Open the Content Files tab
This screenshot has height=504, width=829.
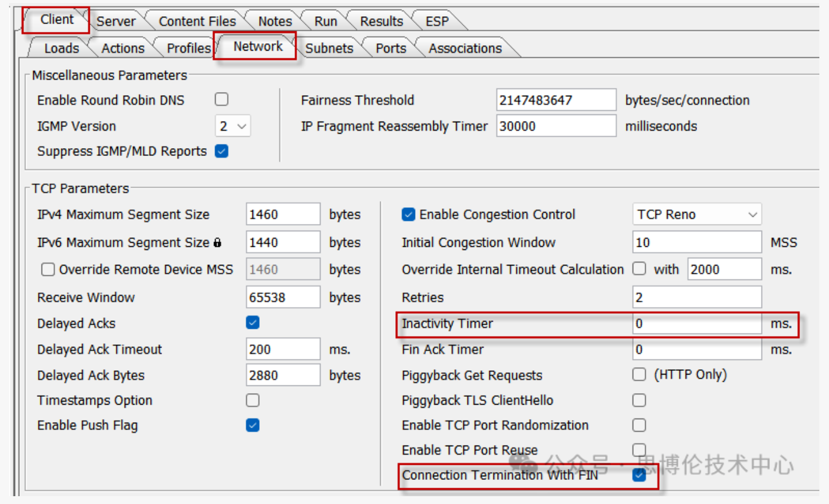tap(197, 21)
